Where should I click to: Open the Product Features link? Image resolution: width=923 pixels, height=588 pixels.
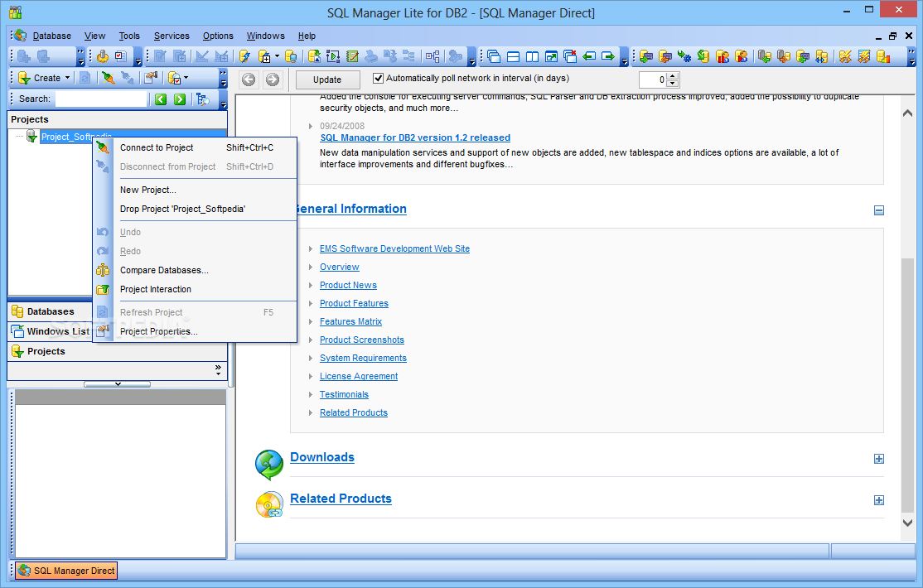[x=354, y=303]
